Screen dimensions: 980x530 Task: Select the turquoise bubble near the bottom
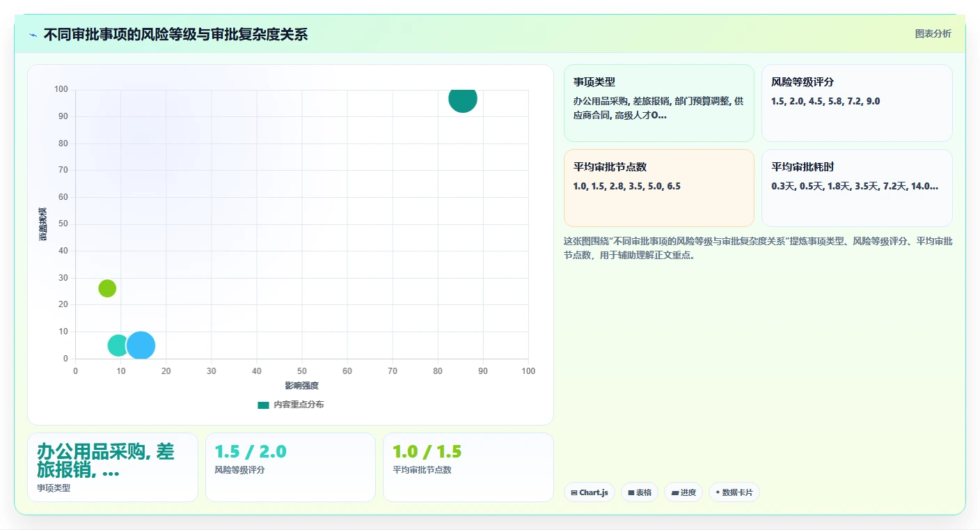click(x=118, y=345)
